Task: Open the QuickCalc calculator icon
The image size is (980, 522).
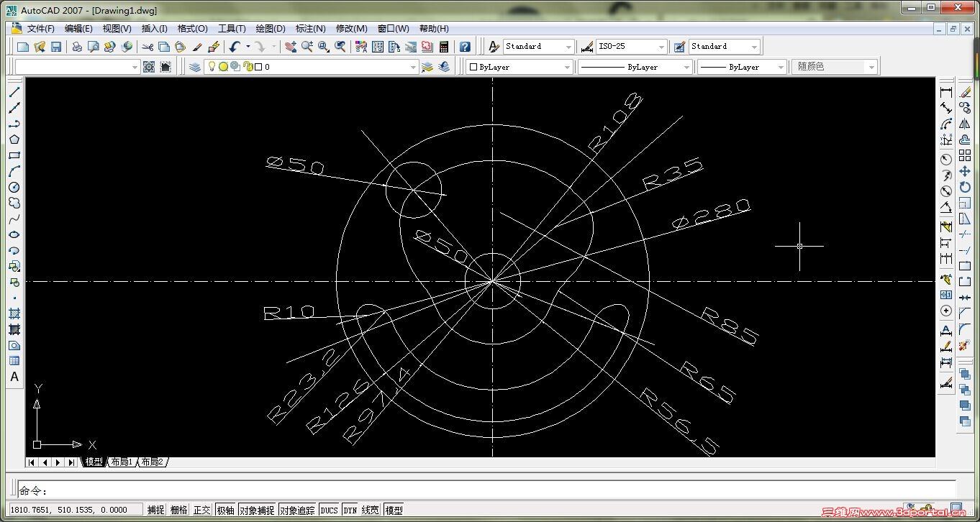Action: tap(444, 47)
